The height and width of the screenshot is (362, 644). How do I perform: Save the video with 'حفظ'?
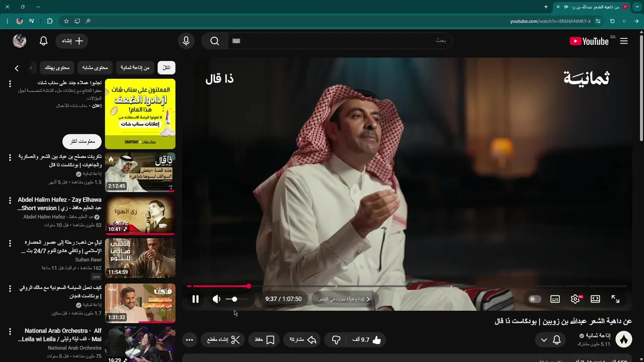click(x=265, y=340)
